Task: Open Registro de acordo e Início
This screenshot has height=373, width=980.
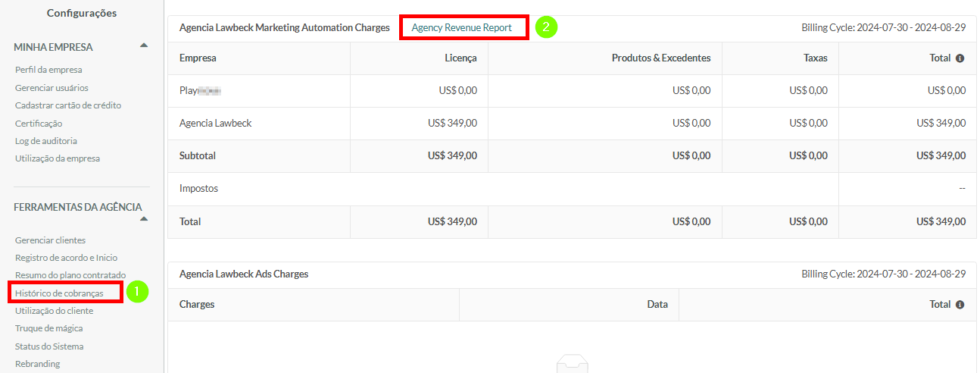Action: click(66, 258)
